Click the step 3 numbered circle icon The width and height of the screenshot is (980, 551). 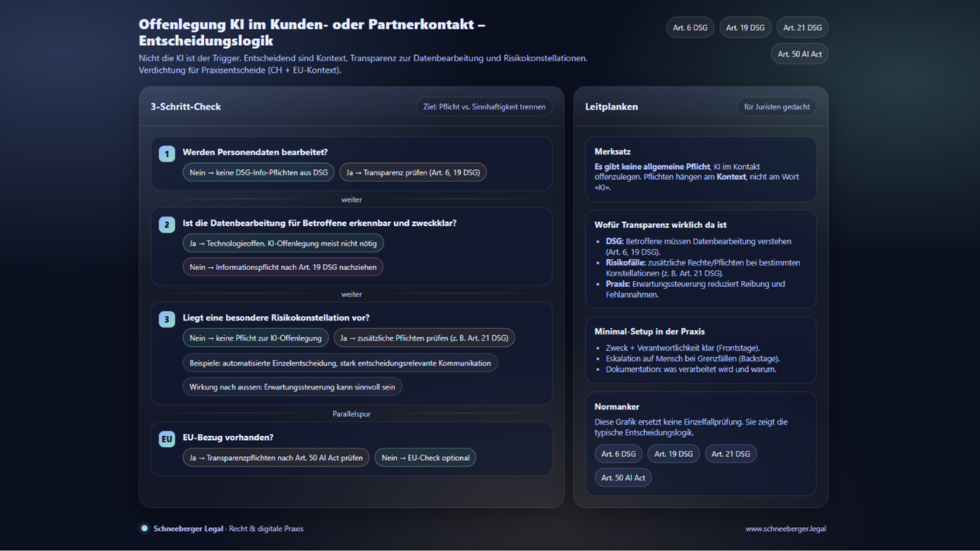tap(166, 318)
